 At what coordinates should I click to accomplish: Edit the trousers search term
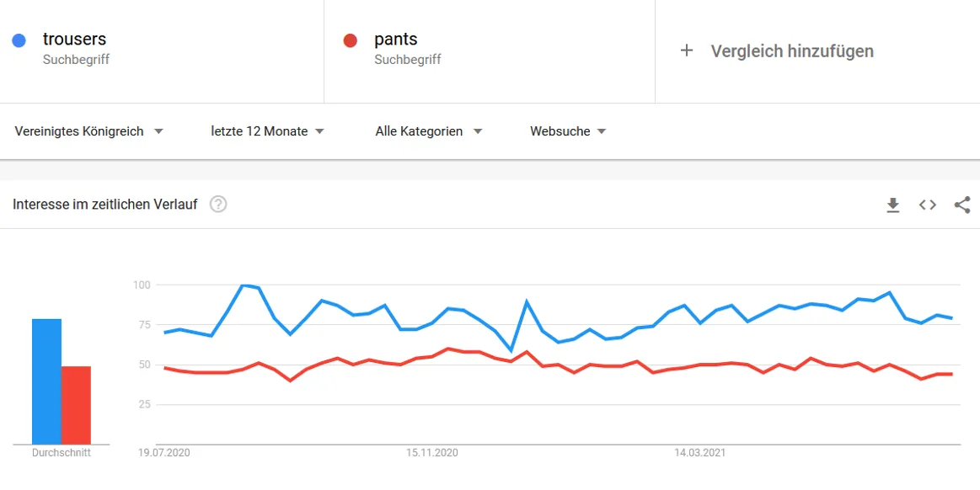coord(74,39)
